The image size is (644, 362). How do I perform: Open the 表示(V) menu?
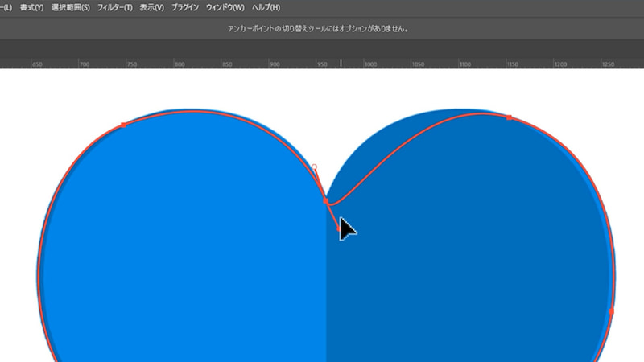pos(151,7)
